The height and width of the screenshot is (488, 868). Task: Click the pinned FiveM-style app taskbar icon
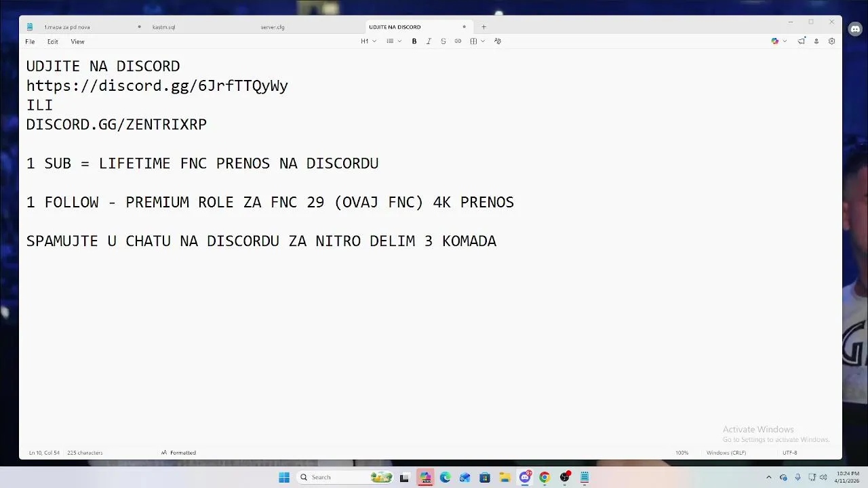(x=425, y=477)
